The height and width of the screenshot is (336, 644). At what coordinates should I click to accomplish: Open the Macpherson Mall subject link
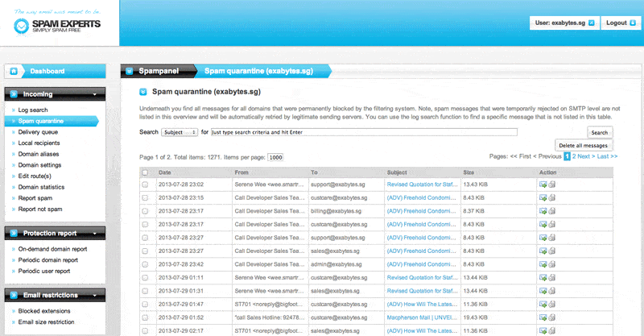point(422,317)
